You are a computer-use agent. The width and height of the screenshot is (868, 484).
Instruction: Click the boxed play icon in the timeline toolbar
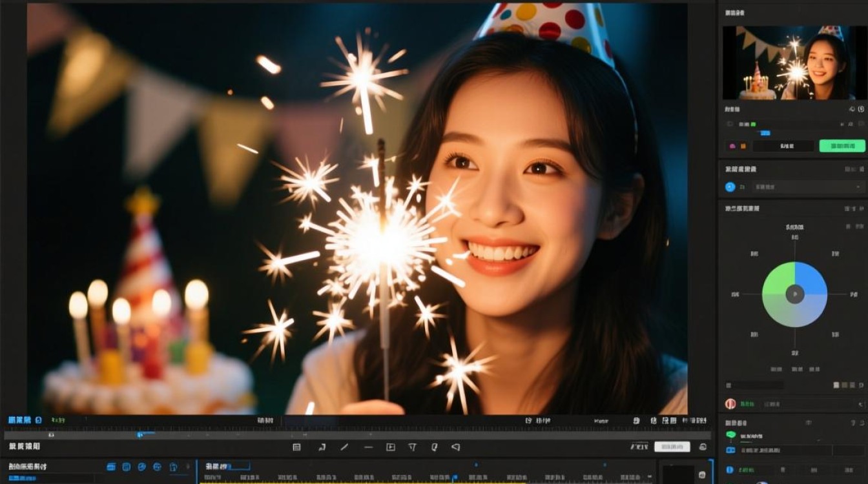(391, 447)
